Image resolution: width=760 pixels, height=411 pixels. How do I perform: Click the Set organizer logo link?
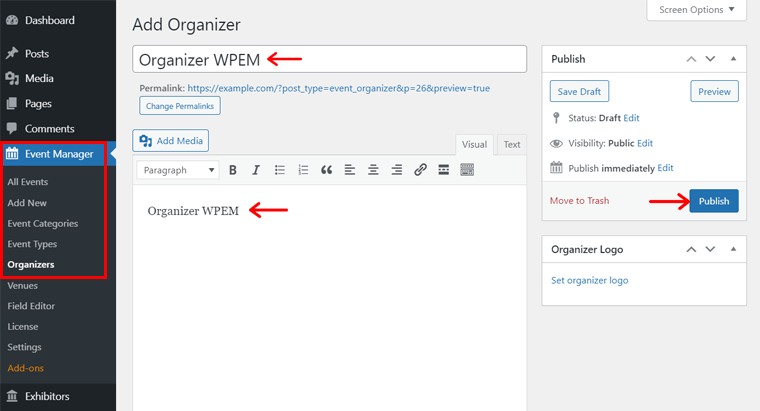(x=590, y=280)
